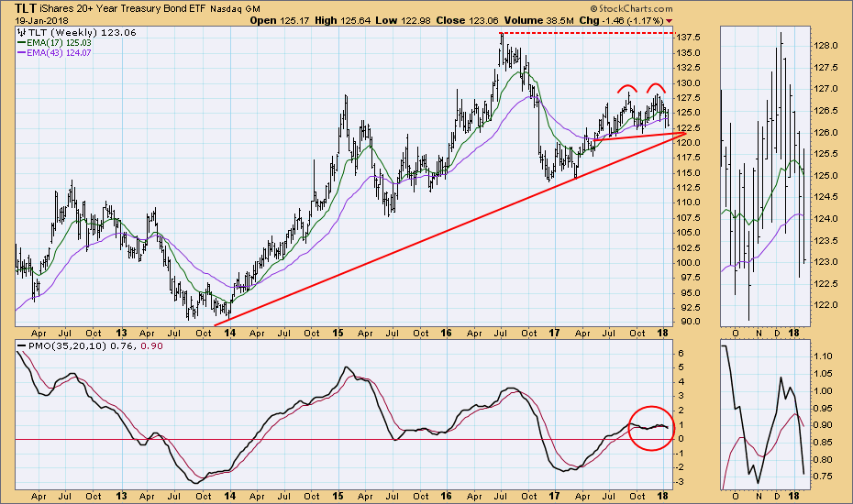The height and width of the screenshot is (504, 853).
Task: Click the 125.0 label on the zoom panel axis
Action: pos(826,176)
